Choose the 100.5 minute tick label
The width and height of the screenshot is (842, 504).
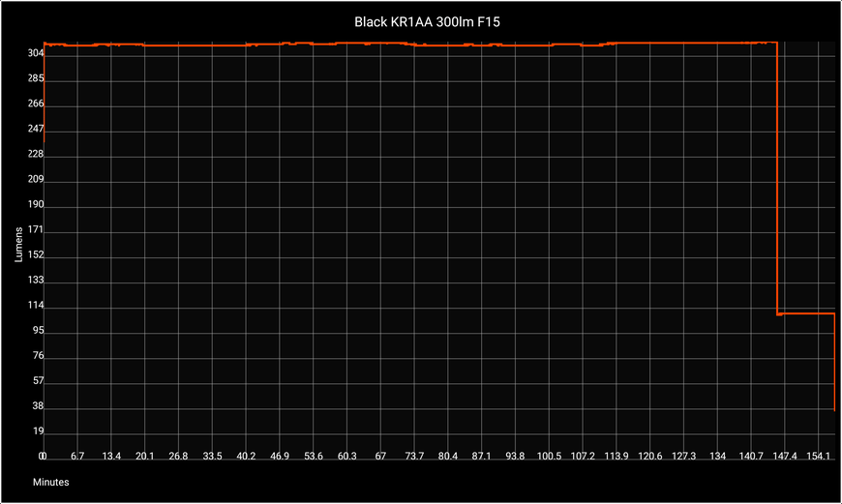pyautogui.click(x=549, y=457)
